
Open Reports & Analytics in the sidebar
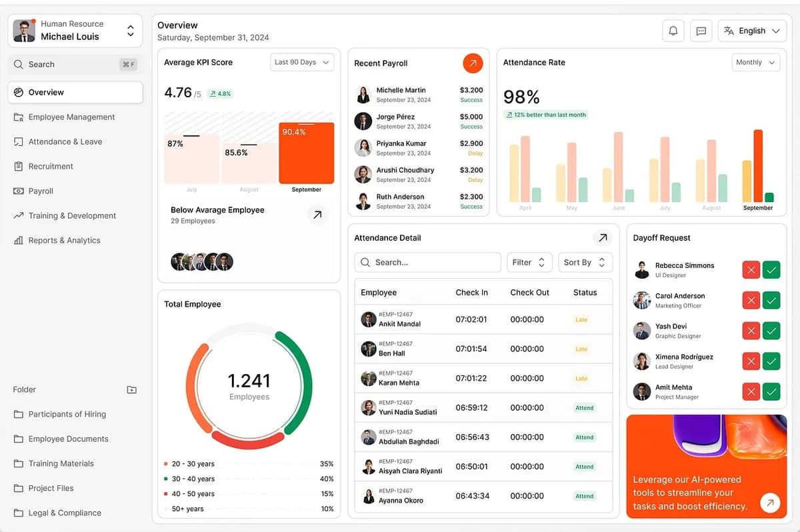point(65,240)
